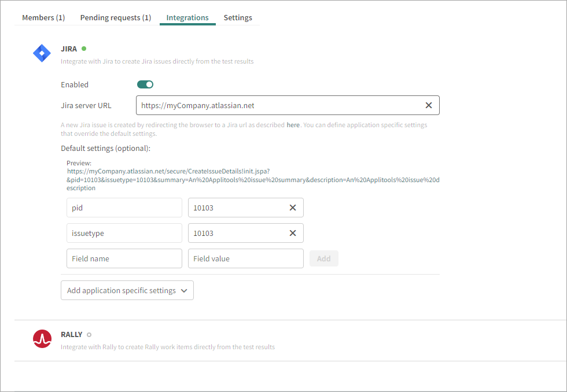Remove the issuetype field value using X

tap(293, 233)
